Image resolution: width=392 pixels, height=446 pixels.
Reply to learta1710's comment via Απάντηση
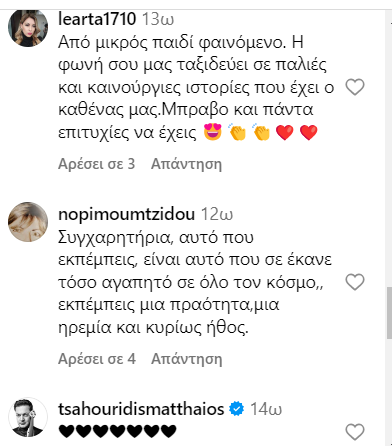click(x=186, y=164)
